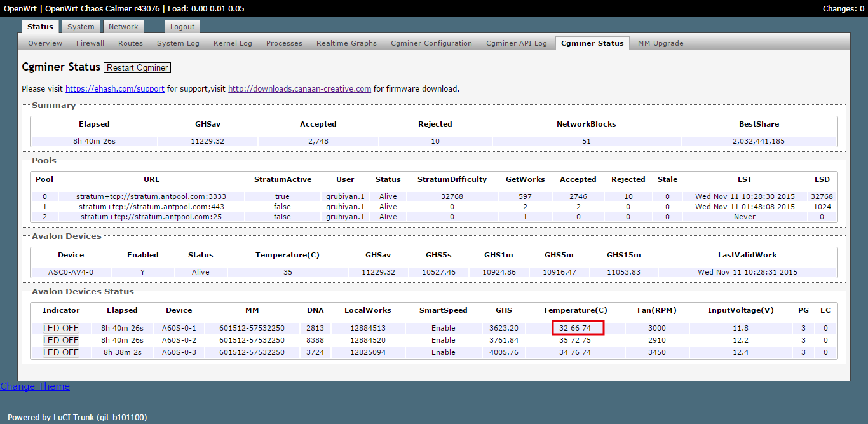The image size is (868, 424).
Task: Click the Avalon Devices Status section heading
Action: (x=83, y=292)
